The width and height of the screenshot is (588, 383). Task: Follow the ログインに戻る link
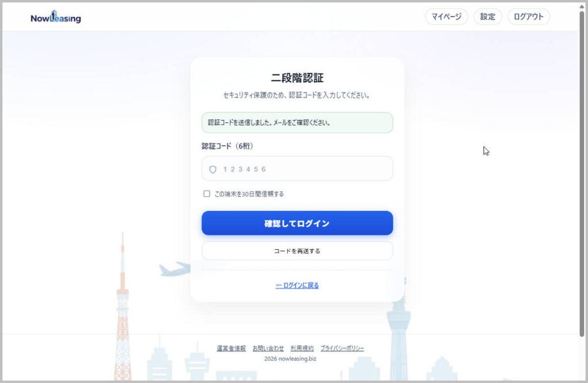[297, 285]
